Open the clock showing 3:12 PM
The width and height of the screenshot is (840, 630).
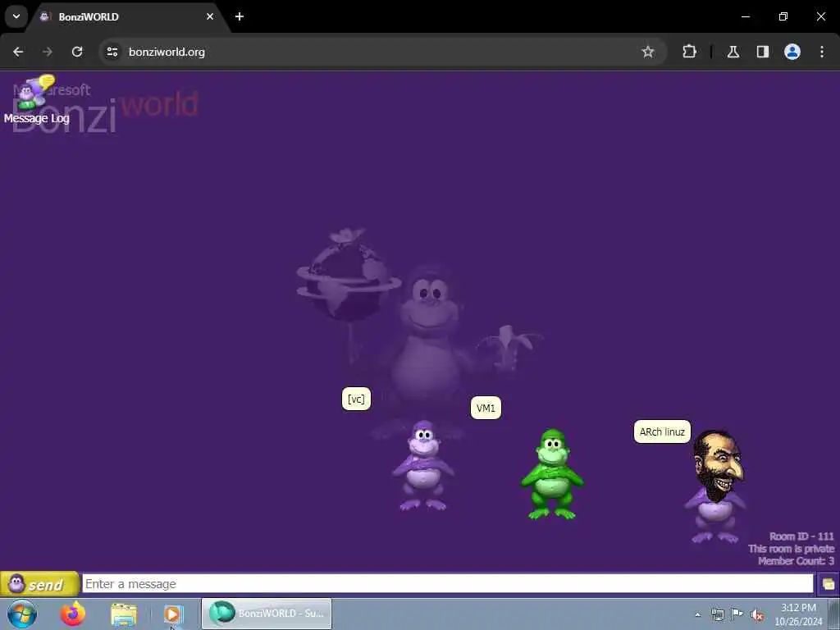798,614
